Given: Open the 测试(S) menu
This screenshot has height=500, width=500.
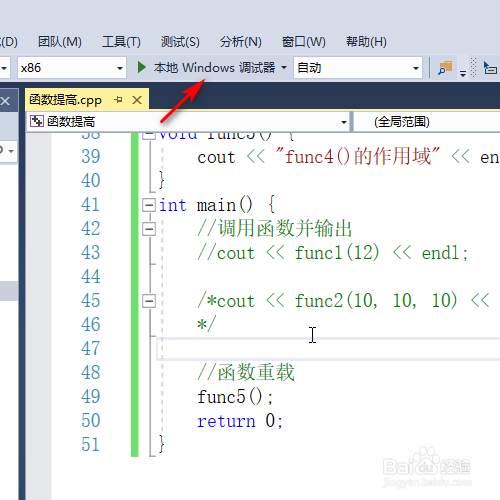Looking at the screenshot, I should click(x=180, y=42).
